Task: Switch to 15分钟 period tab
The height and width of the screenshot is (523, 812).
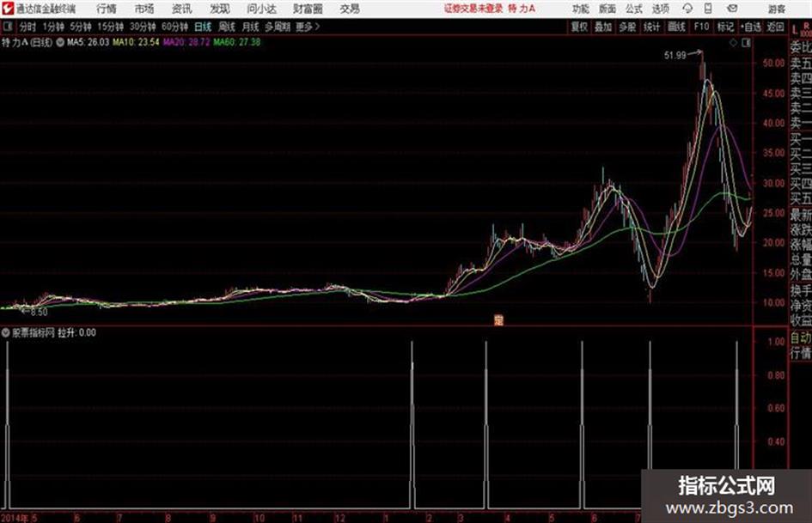Action: pos(111,27)
